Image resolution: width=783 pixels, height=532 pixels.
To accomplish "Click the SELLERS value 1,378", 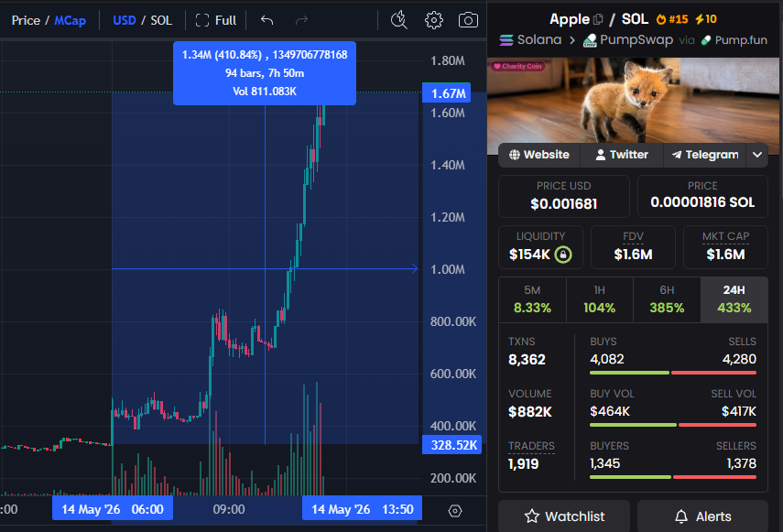I will click(x=742, y=463).
